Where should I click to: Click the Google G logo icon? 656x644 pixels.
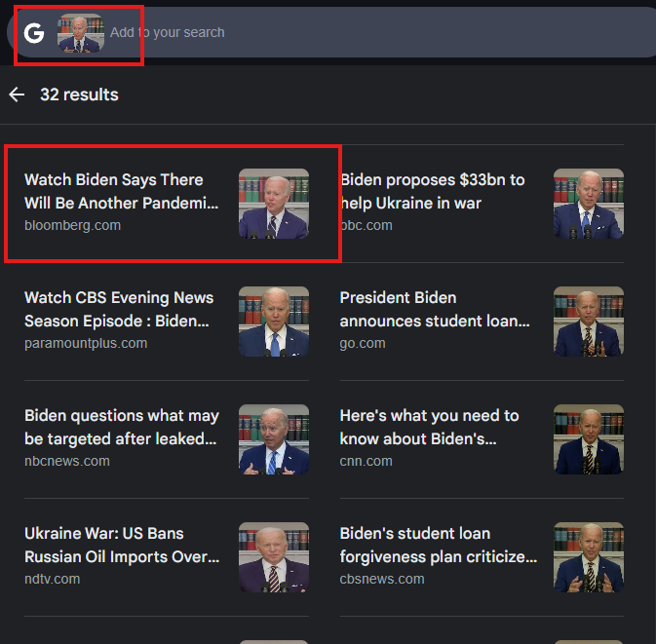click(x=34, y=33)
